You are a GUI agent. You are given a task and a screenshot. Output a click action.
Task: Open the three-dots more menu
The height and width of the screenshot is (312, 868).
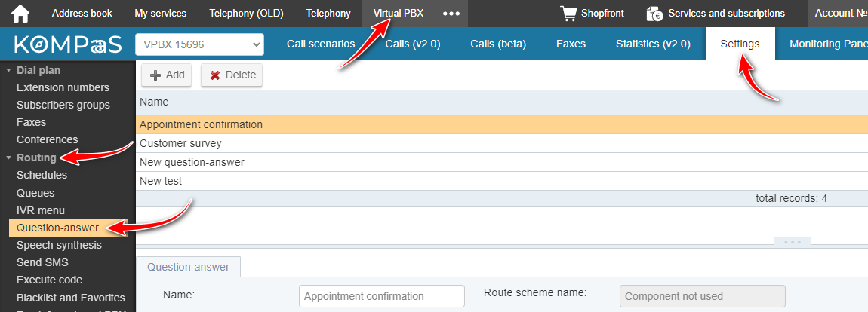click(x=451, y=14)
